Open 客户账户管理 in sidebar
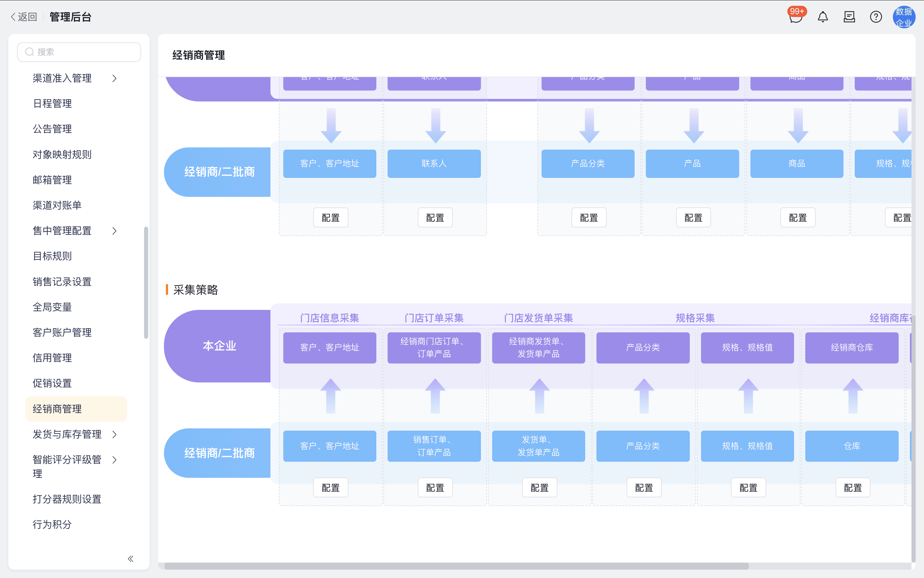 (62, 333)
